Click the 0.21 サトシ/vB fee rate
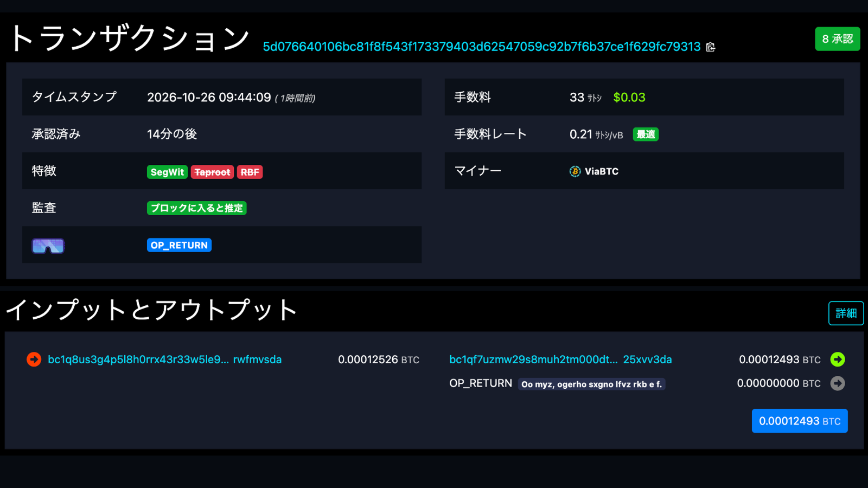The width and height of the screenshot is (868, 488). [x=596, y=134]
